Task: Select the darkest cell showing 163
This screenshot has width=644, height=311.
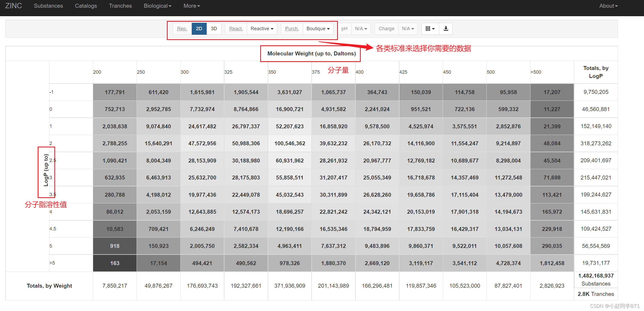Action: [115, 263]
